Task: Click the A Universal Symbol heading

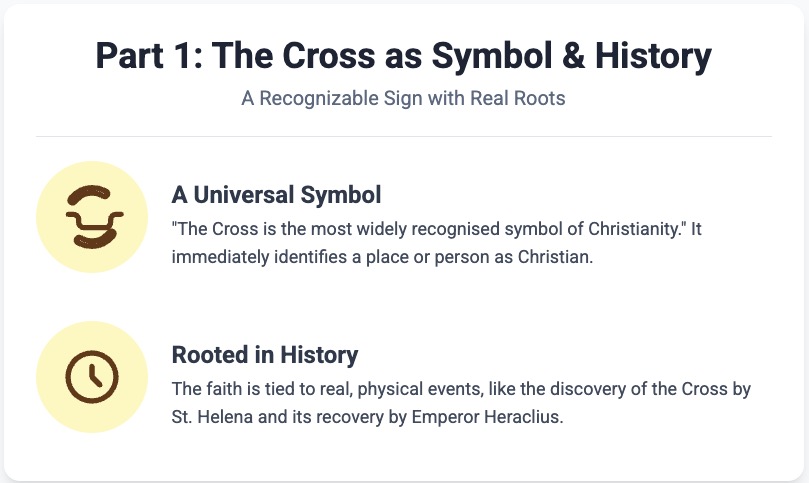Action: [x=276, y=193]
